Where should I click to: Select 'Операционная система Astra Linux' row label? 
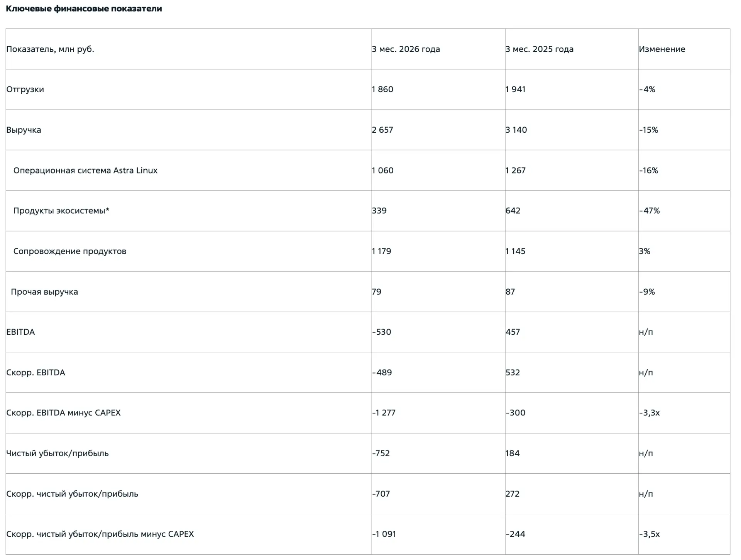[85, 170]
